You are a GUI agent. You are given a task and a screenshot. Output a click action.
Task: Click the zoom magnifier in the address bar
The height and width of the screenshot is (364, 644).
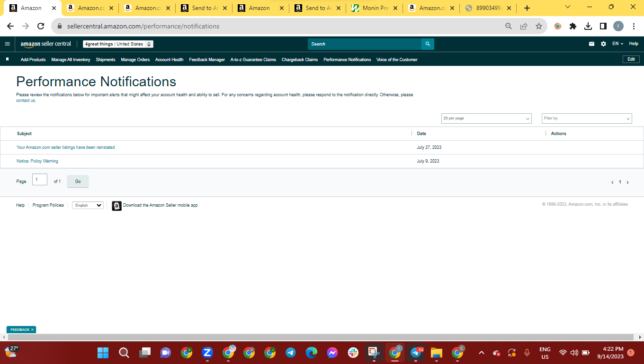pyautogui.click(x=509, y=26)
